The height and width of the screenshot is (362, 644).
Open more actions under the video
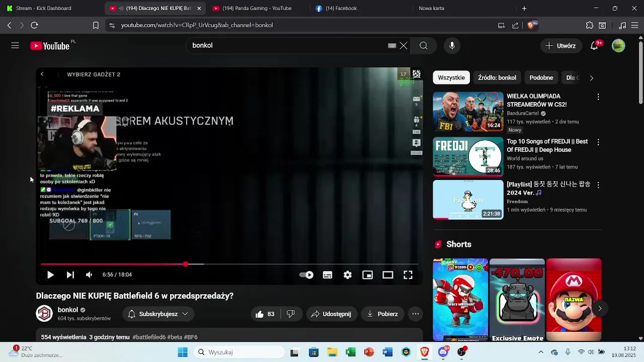click(416, 314)
